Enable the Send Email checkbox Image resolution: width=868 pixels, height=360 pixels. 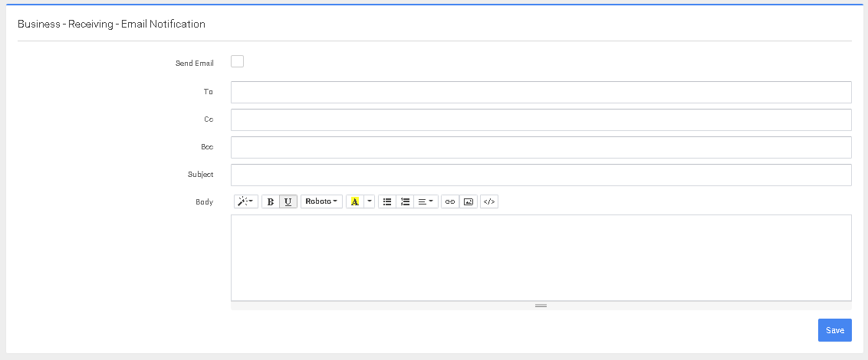coord(237,61)
